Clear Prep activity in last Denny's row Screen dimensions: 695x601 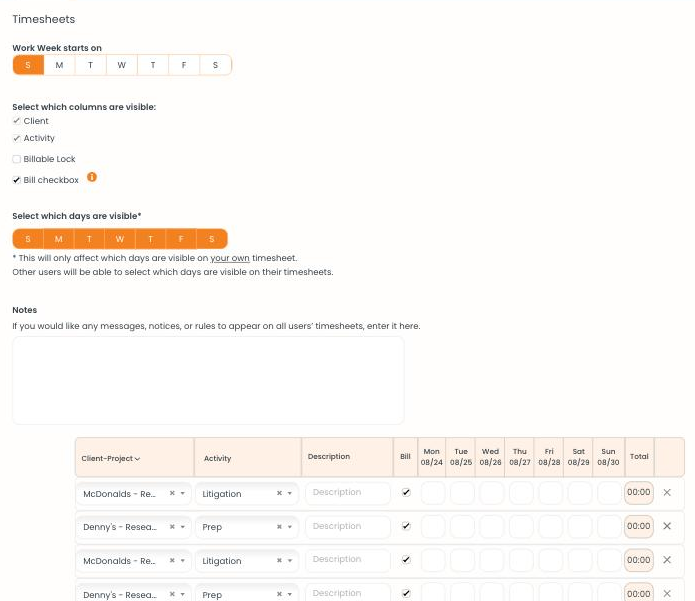click(x=279, y=594)
